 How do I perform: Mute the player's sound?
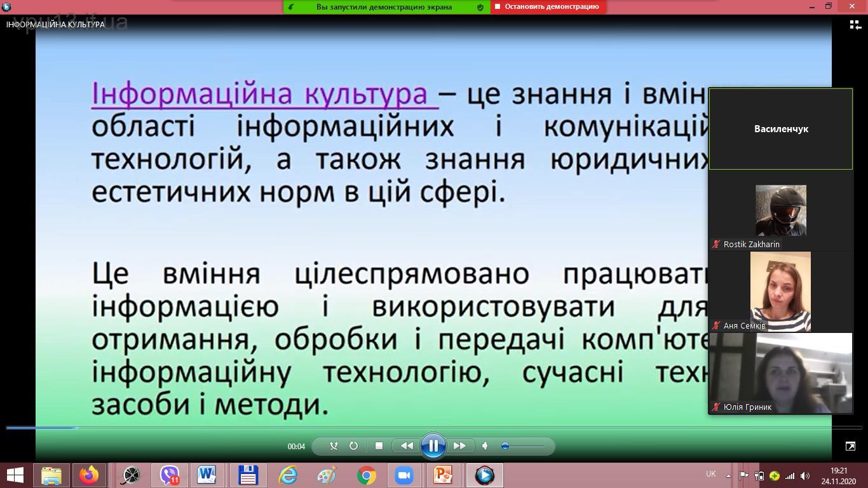(x=485, y=446)
